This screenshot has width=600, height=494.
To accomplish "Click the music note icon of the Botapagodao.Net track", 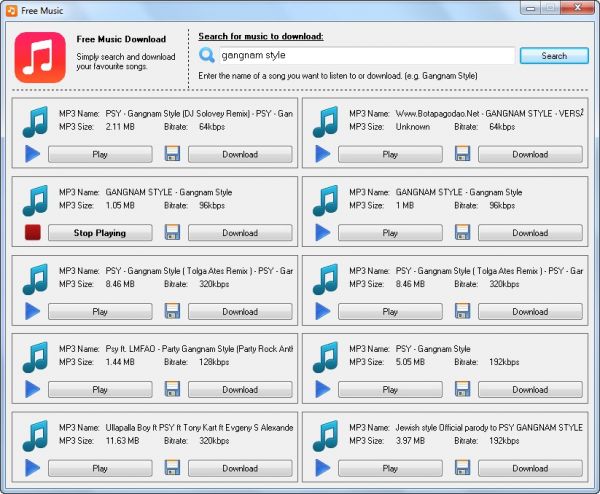I will tap(325, 122).
